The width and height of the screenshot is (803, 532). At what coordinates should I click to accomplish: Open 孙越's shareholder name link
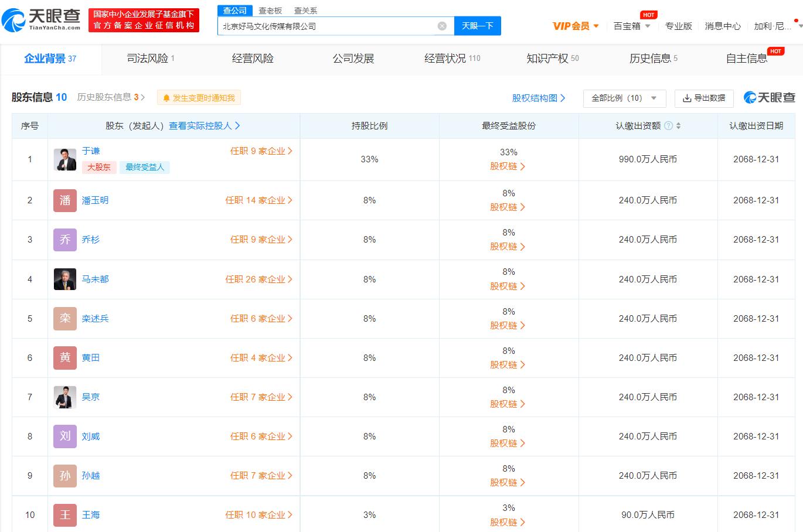(91, 476)
